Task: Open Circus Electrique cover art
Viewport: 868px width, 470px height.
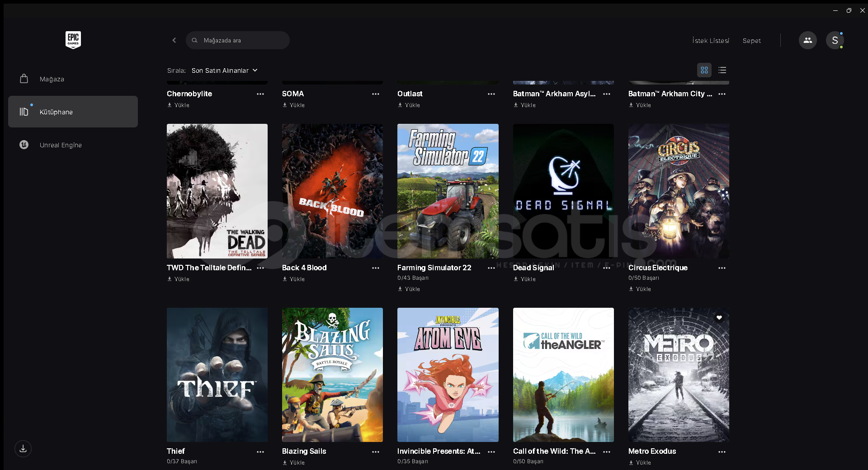Action: pyautogui.click(x=679, y=191)
